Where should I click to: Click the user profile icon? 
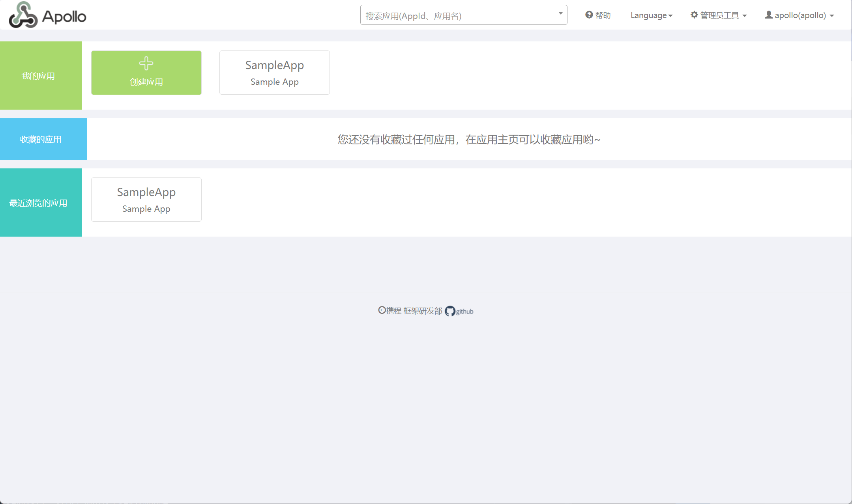[x=769, y=15]
